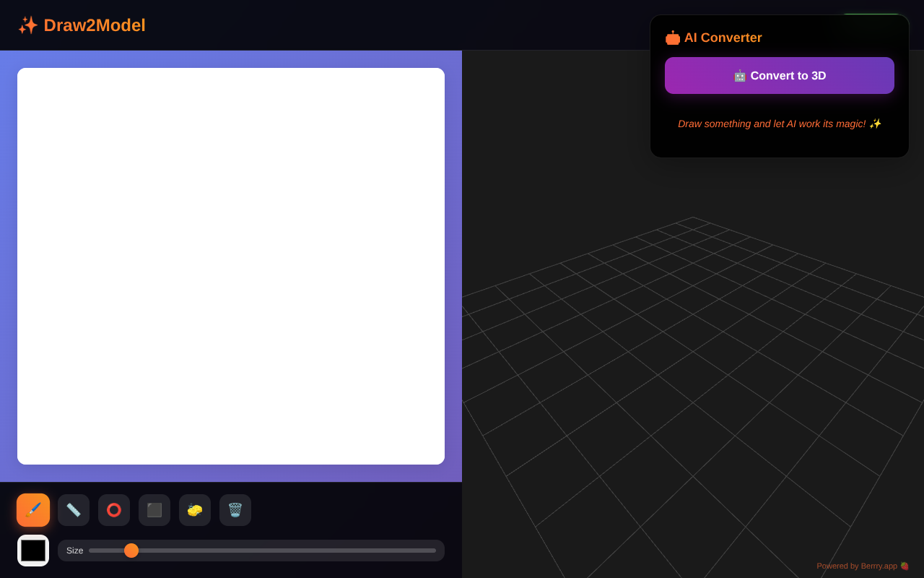924x578 pixels.
Task: Click the magic hint text under Convert button
Action: [780, 124]
